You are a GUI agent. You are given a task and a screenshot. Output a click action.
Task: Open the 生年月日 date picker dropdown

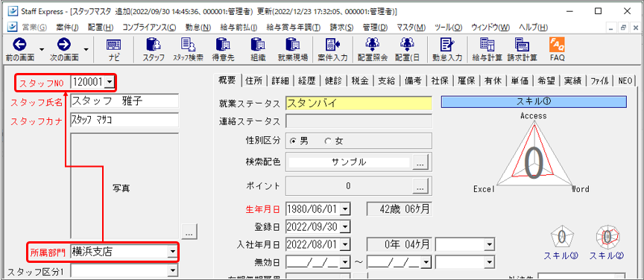[x=346, y=209]
